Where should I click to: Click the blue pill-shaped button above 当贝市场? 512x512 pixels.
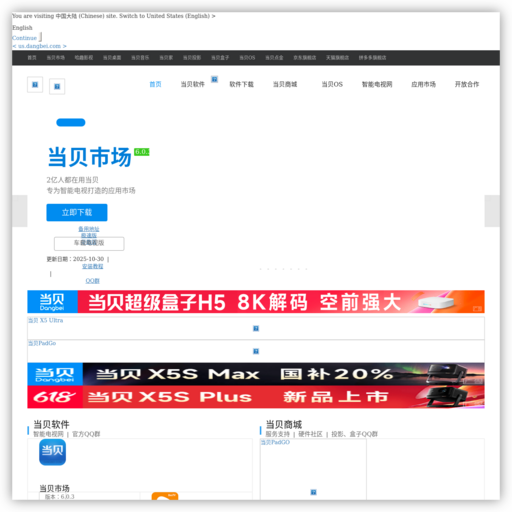[71, 123]
